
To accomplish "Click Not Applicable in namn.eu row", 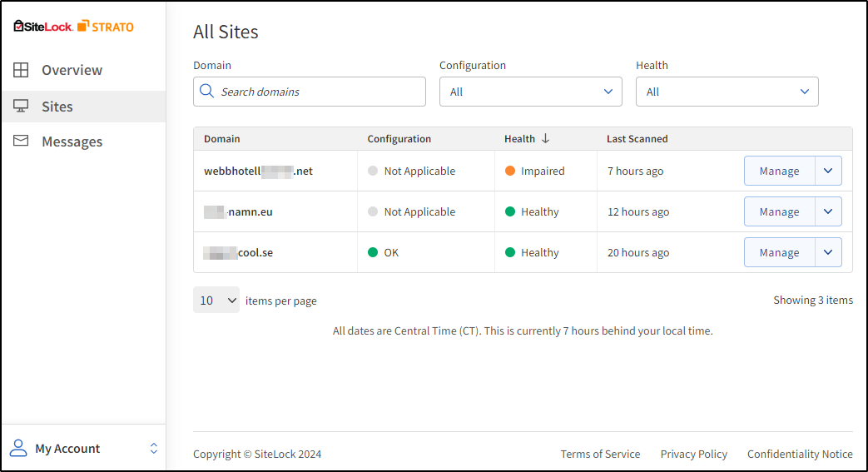I will pyautogui.click(x=419, y=211).
